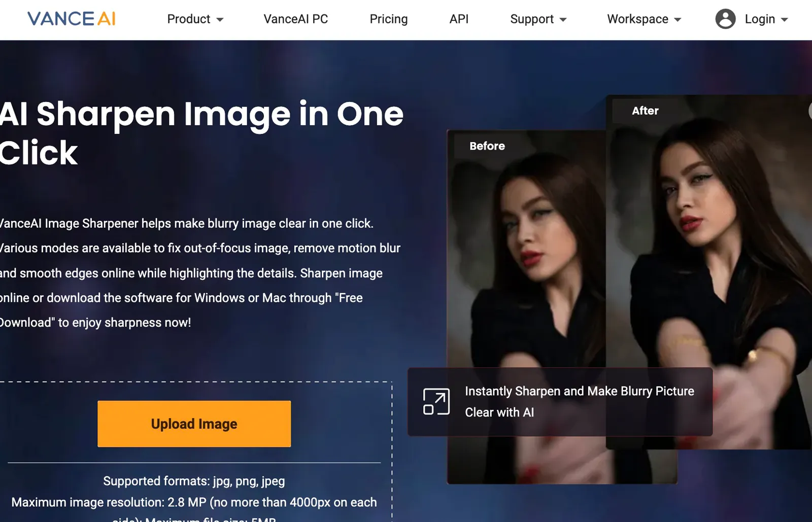The image size is (812, 522).
Task: Open the VanceAI PC menu item
Action: 296,19
